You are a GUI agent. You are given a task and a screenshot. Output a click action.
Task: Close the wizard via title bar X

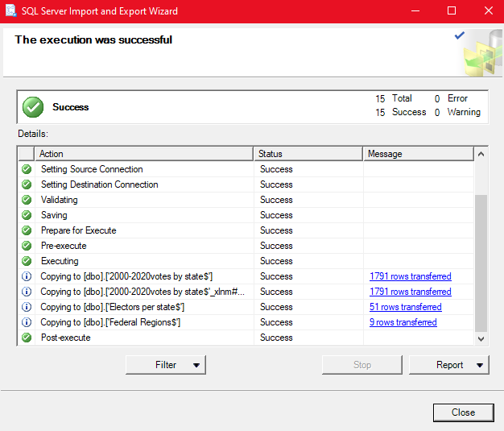[489, 11]
